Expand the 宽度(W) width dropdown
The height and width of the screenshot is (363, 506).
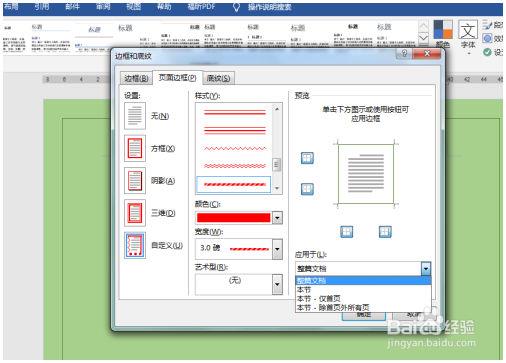coord(277,249)
